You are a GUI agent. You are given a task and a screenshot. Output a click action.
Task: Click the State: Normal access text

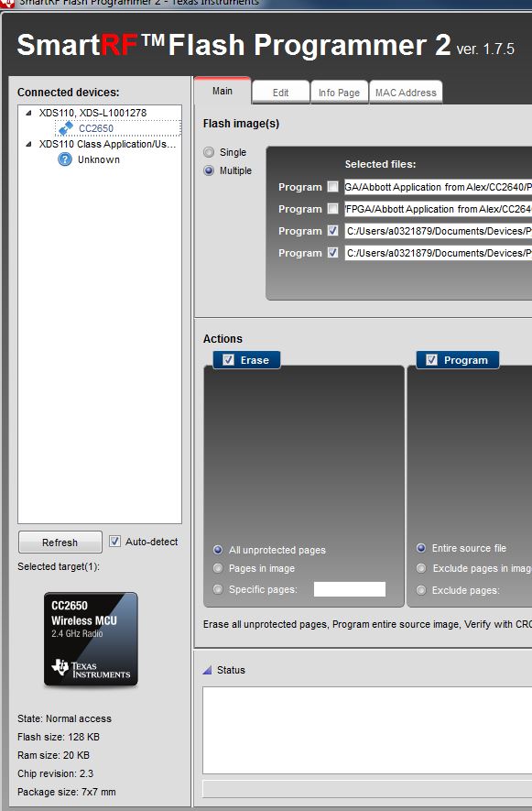(x=65, y=719)
